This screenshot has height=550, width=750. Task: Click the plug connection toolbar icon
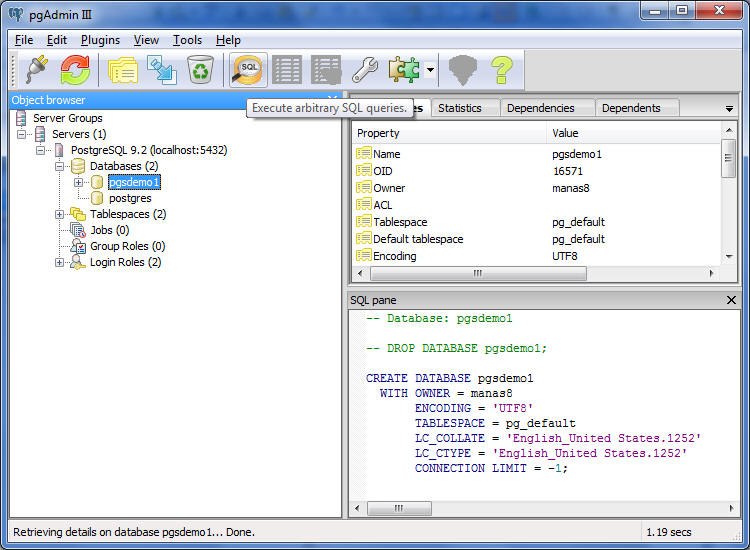(36, 70)
